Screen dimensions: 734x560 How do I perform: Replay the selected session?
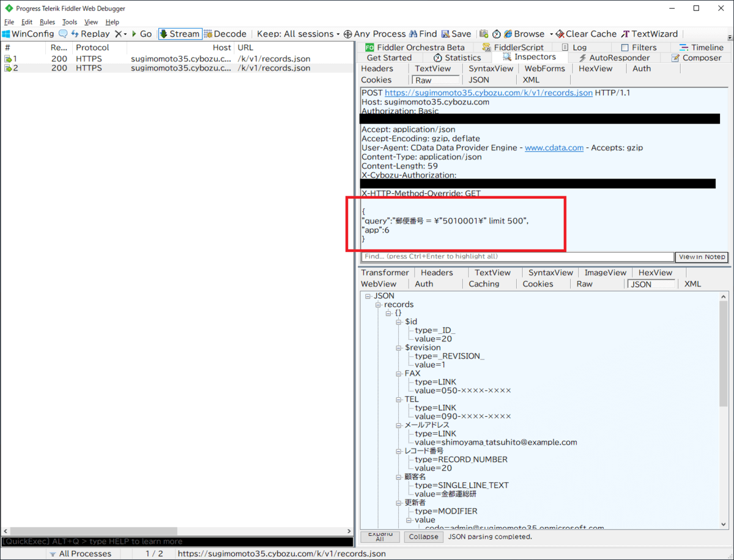point(91,34)
